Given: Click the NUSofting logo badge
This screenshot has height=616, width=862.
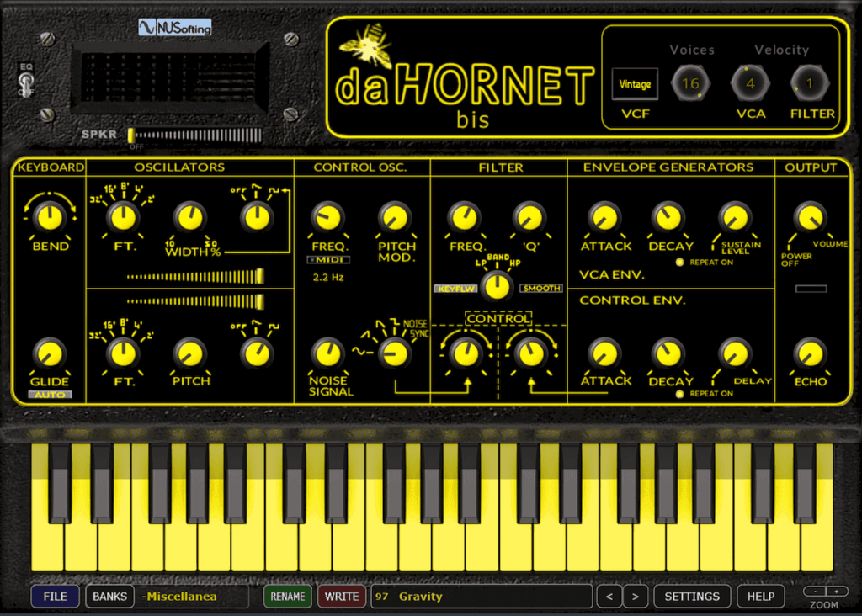Looking at the screenshot, I should pyautogui.click(x=175, y=27).
